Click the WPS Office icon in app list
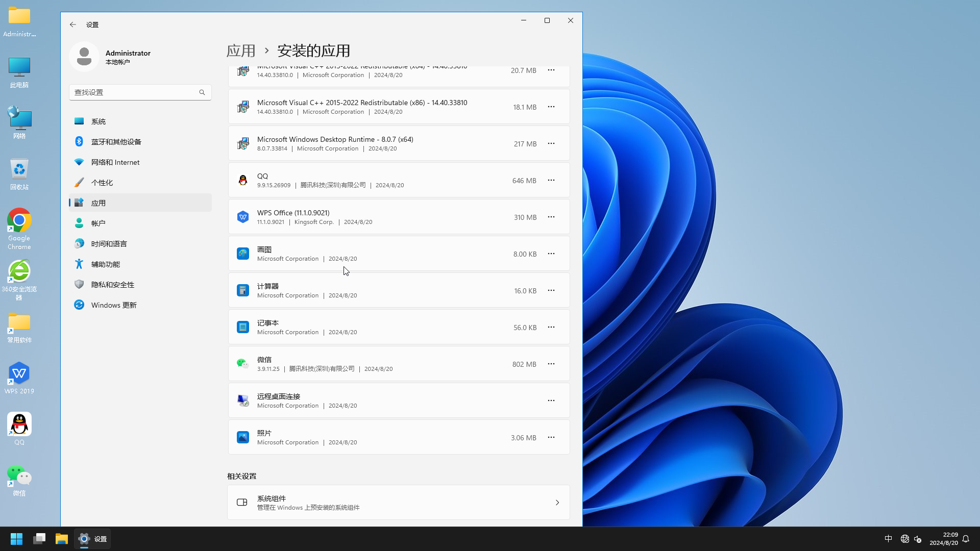This screenshot has width=980, height=551. [x=243, y=217]
